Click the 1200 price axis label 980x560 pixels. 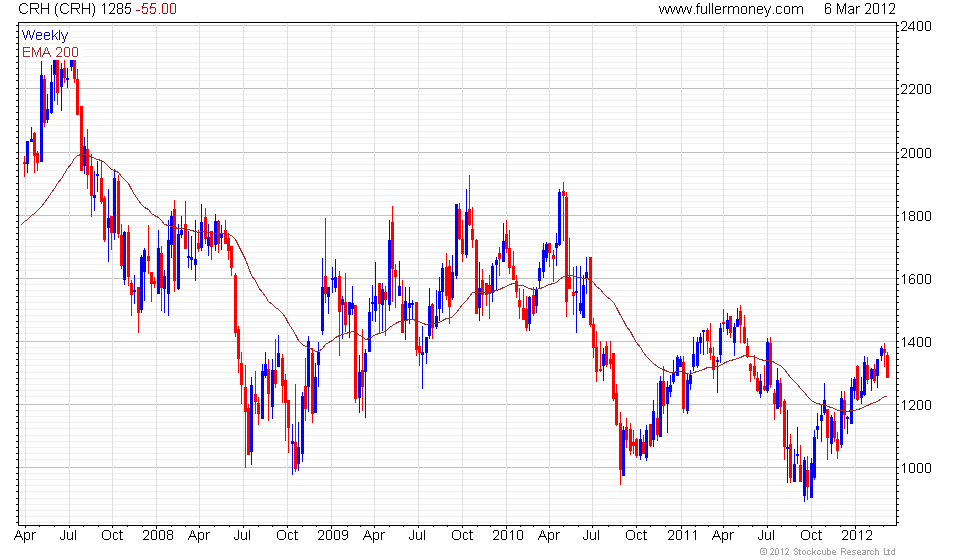[916, 406]
